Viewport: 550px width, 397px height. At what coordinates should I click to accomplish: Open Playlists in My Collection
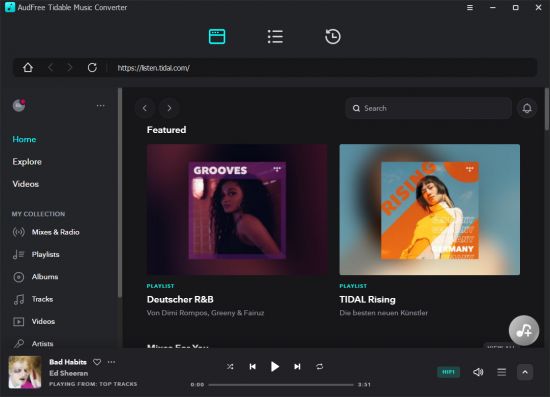46,254
